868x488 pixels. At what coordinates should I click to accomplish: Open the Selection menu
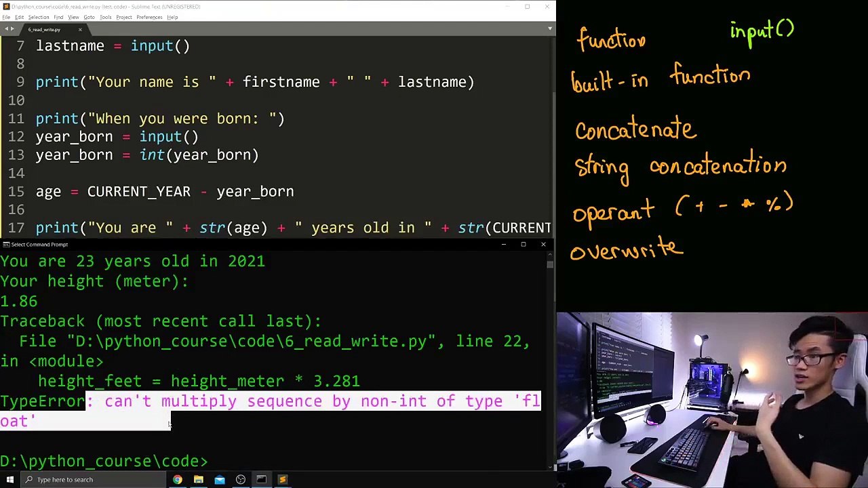pos(38,17)
